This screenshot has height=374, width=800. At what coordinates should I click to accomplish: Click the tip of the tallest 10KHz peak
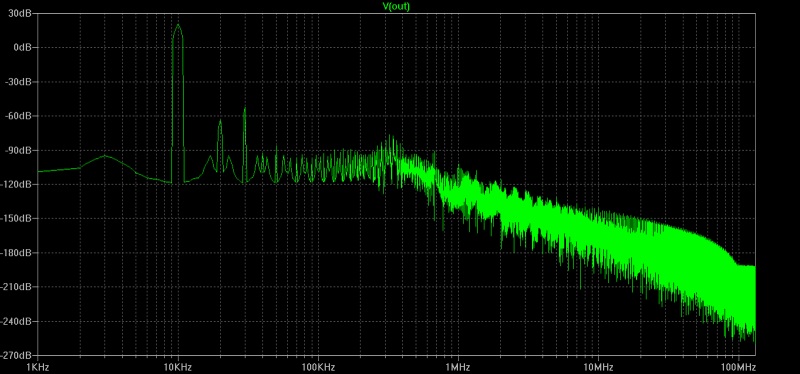coord(178,24)
